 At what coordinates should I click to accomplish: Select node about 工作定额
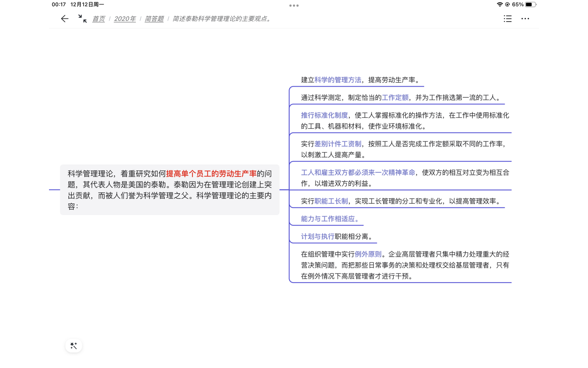[x=401, y=97]
